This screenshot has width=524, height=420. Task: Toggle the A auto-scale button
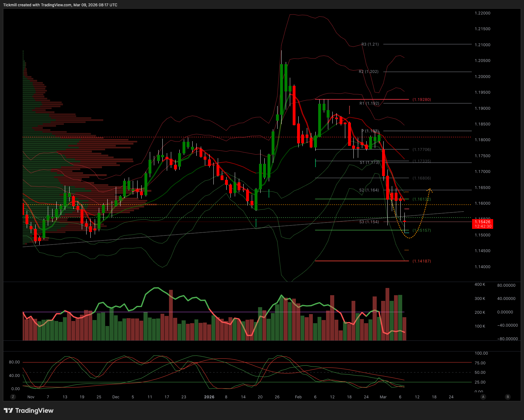coord(483,397)
